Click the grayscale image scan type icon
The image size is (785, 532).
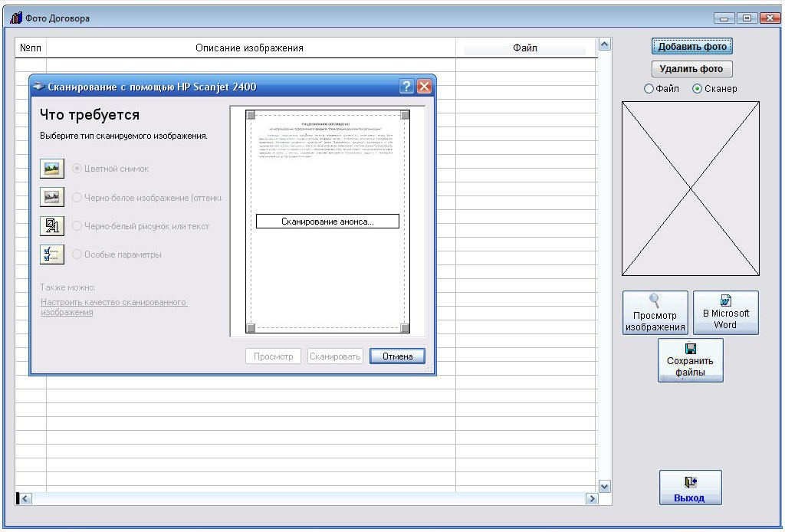pyautogui.click(x=52, y=197)
